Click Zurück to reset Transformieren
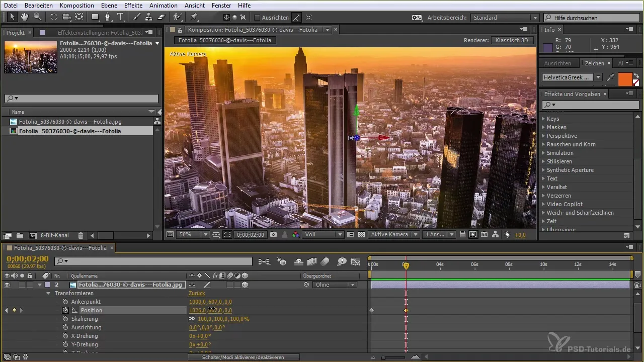 pos(197,293)
